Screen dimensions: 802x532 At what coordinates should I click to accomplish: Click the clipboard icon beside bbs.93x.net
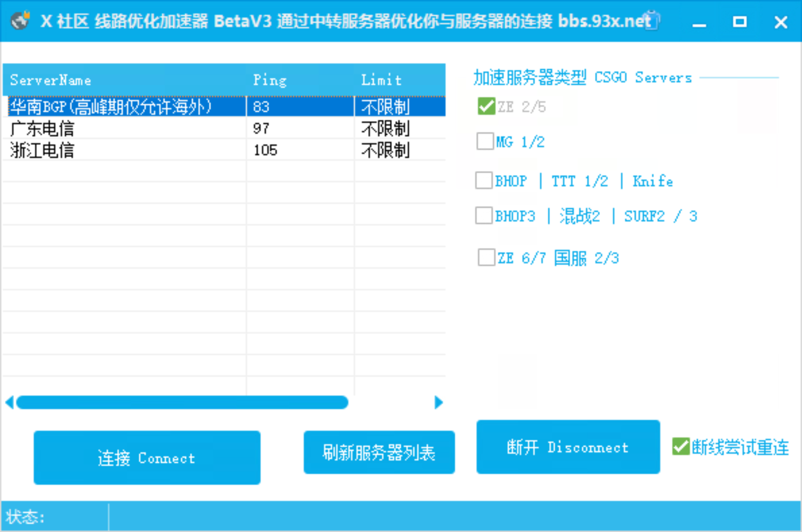(652, 21)
